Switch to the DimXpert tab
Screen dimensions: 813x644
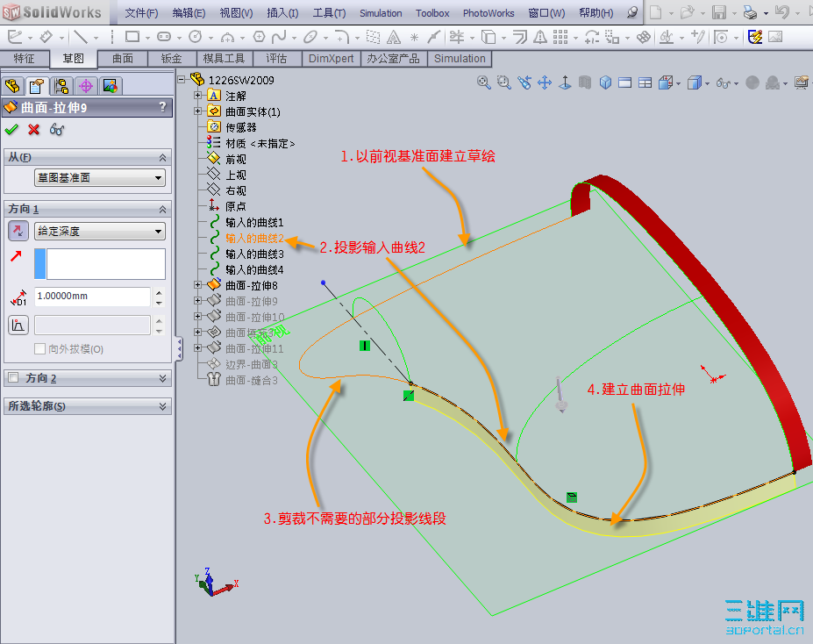tap(331, 59)
